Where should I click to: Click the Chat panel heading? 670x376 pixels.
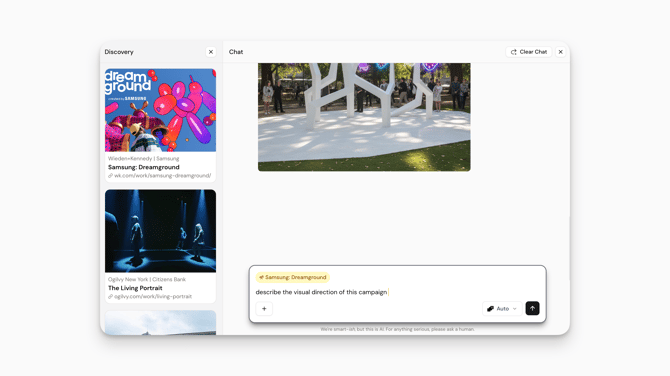click(236, 52)
